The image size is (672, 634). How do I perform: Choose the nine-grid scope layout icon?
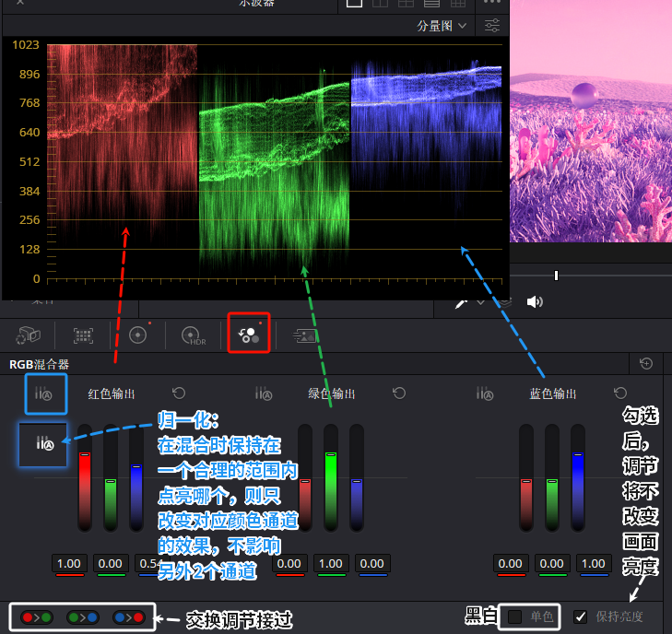click(458, 3)
